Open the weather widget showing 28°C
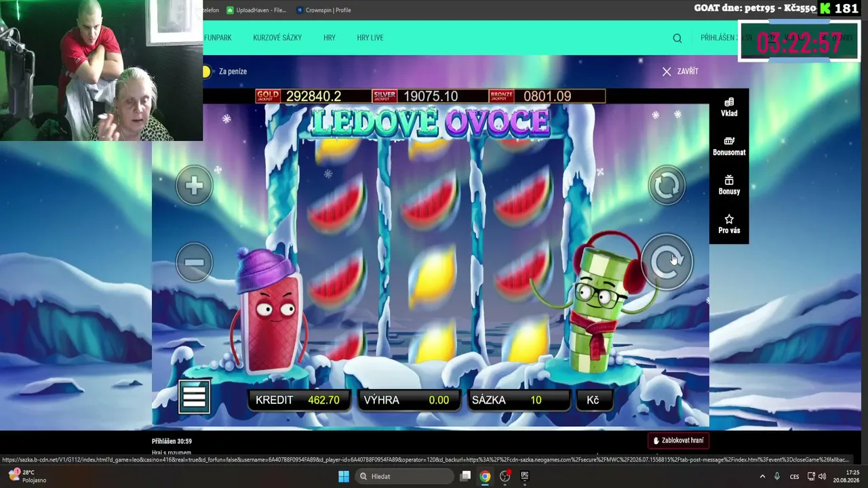This screenshot has width=868, height=488. [28, 476]
